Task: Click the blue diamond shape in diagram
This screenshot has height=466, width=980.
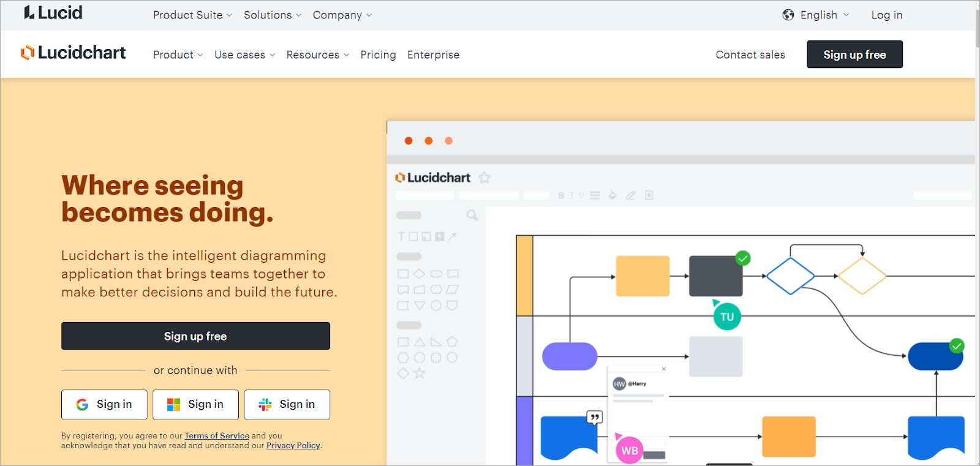Action: point(791,276)
